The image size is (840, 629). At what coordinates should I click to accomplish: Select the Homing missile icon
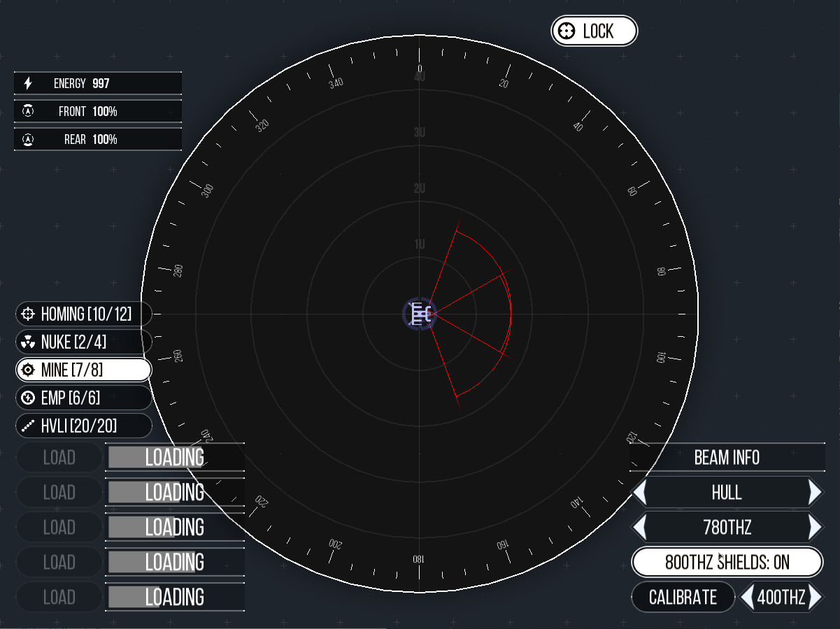(x=27, y=314)
